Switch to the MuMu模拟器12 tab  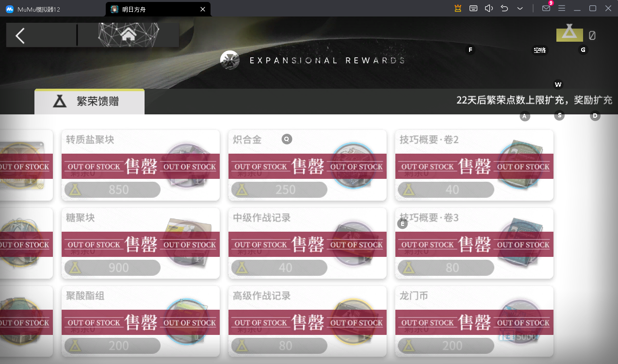(33, 9)
